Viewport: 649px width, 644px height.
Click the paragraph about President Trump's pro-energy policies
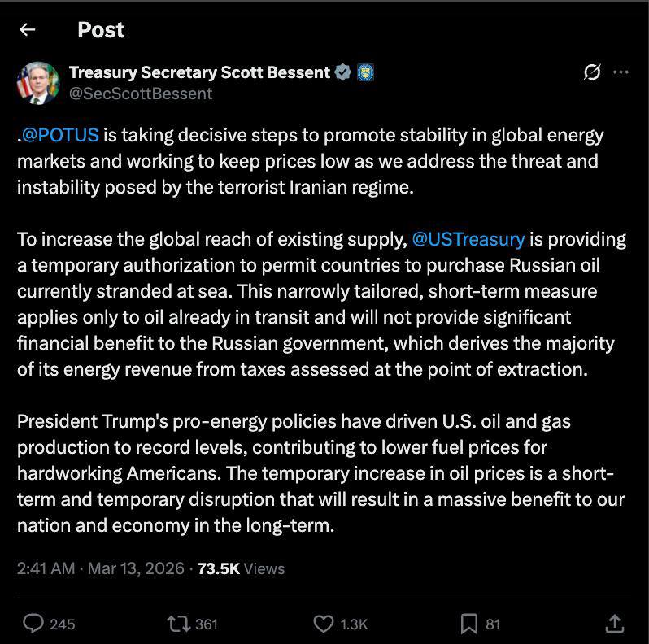[x=317, y=473]
